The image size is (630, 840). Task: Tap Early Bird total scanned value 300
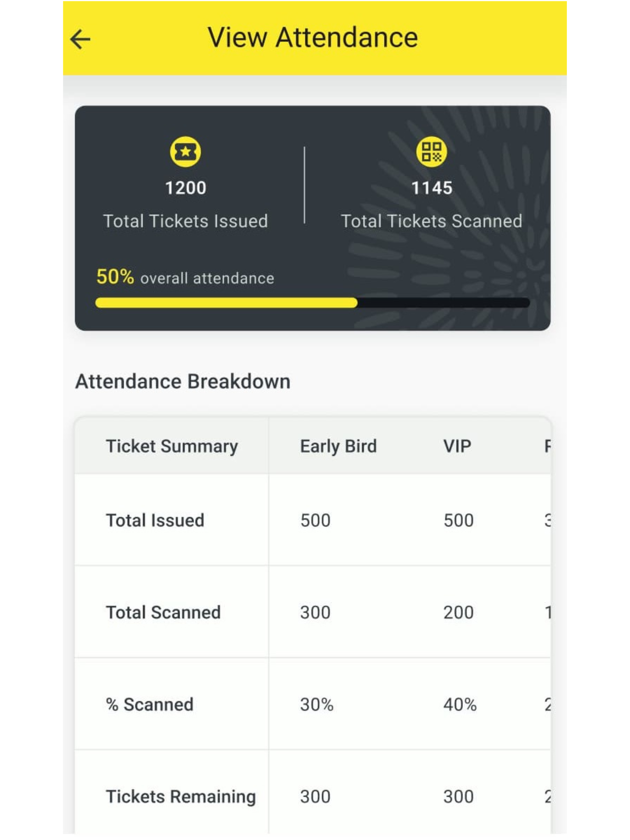pyautogui.click(x=315, y=613)
